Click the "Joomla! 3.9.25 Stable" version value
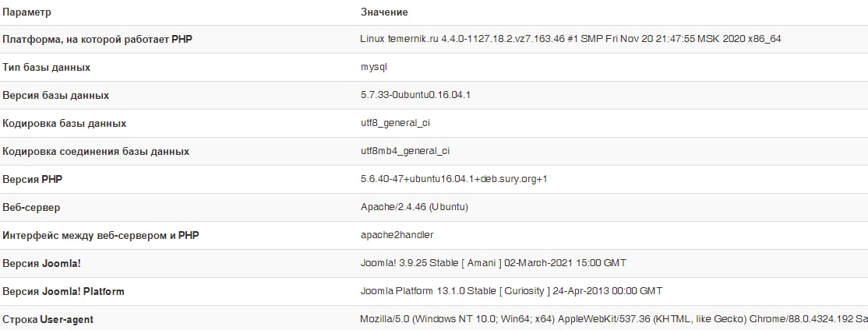Image resolution: width=868 pixels, height=330 pixels. pyautogui.click(x=493, y=263)
